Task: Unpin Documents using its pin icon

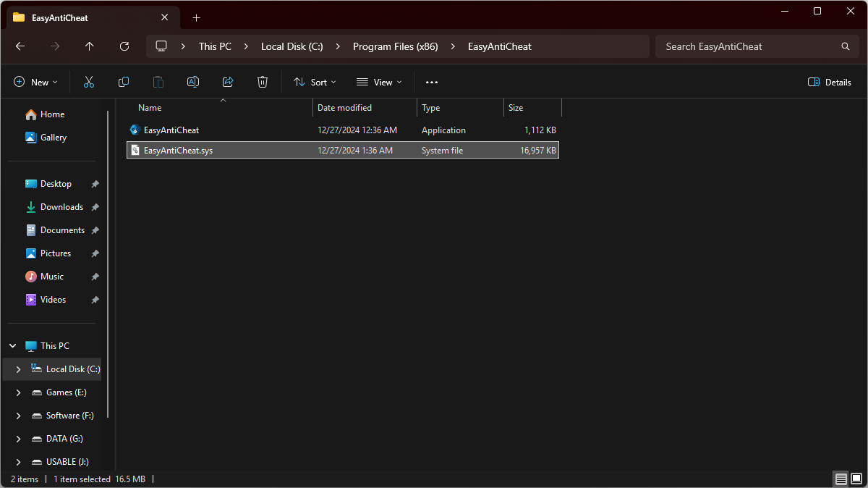Action: (x=95, y=230)
